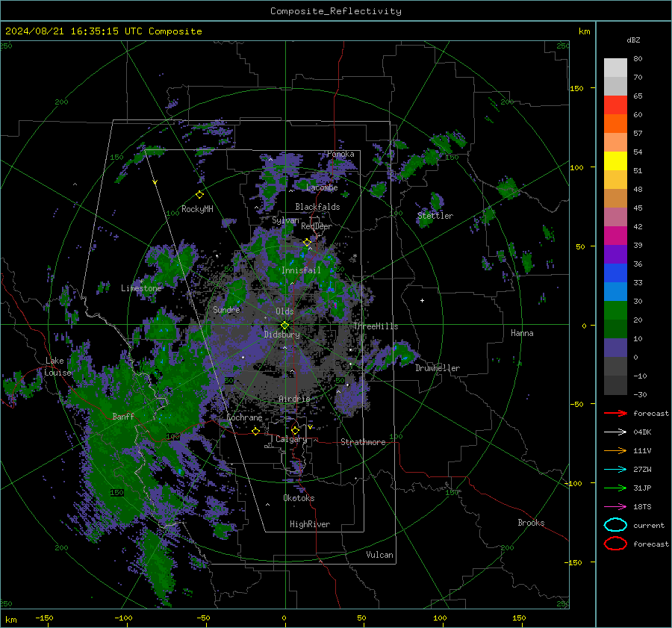The image size is (672, 628).
Task: Select the red 60-65 dBZ swatch
Action: 615,105
